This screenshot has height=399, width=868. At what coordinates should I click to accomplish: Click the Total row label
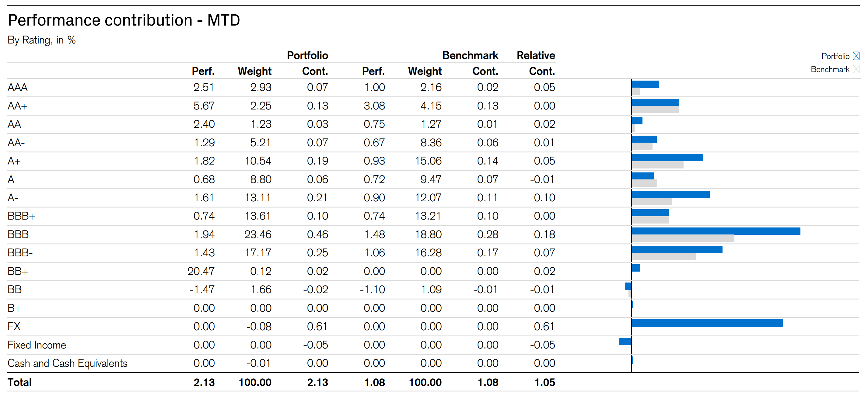pyautogui.click(x=19, y=383)
